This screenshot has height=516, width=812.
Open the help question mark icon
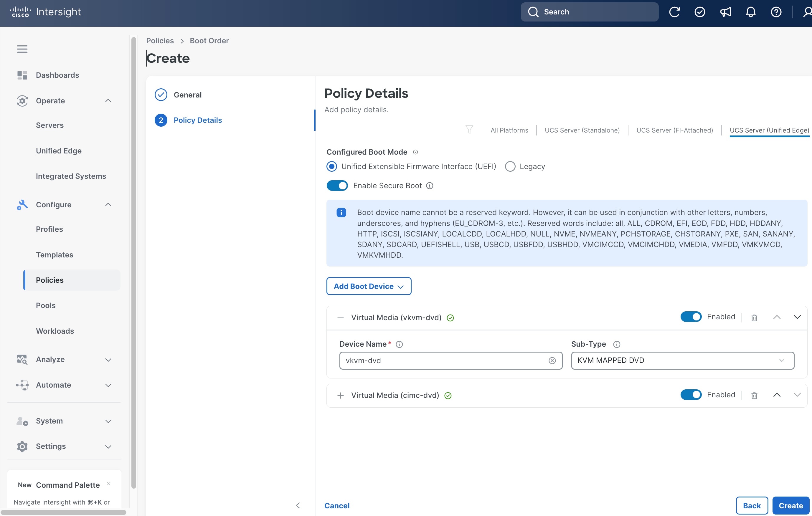point(776,12)
